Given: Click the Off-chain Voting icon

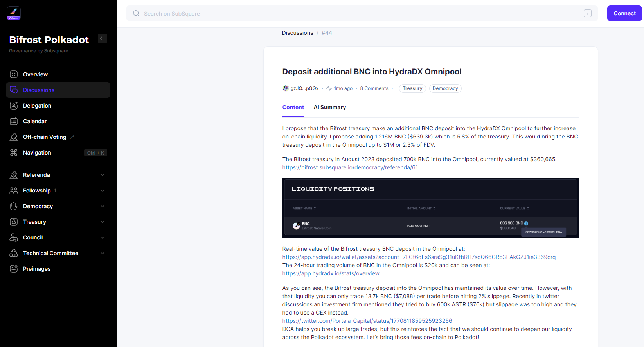Looking at the screenshot, I should pos(14,137).
